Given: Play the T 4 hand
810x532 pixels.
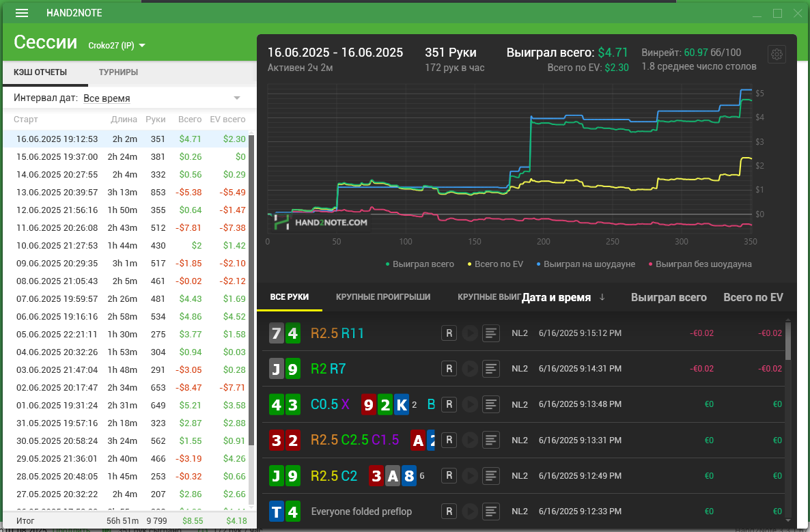Looking at the screenshot, I should (470, 512).
